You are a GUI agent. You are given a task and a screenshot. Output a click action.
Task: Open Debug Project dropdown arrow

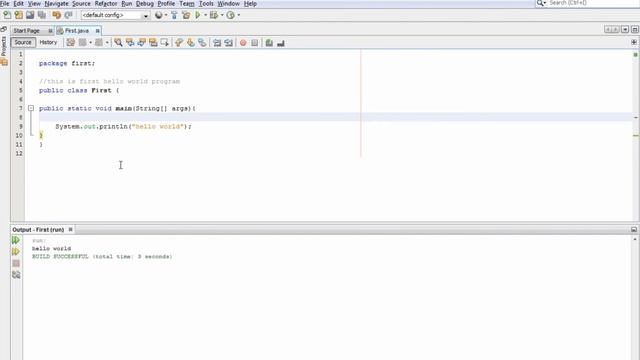point(222,15)
